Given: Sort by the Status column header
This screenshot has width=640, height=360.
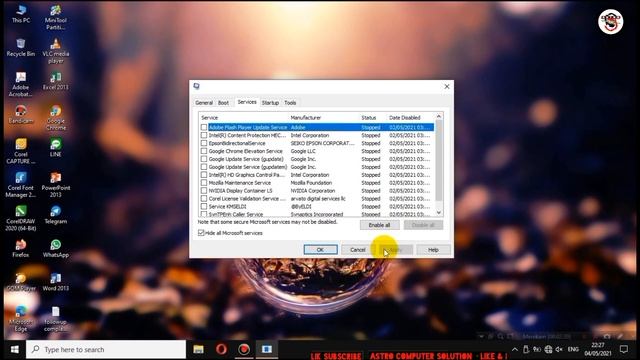Looking at the screenshot, I should tap(373, 118).
